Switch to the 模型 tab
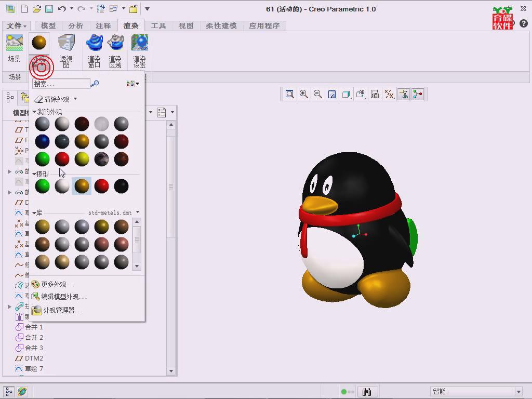 (48, 25)
